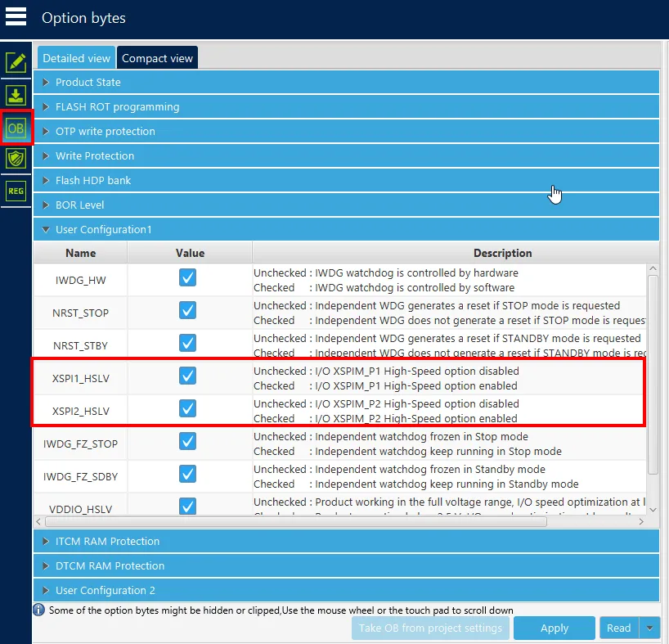Expand the BOR Level section
This screenshot has width=669, height=644.
346,205
